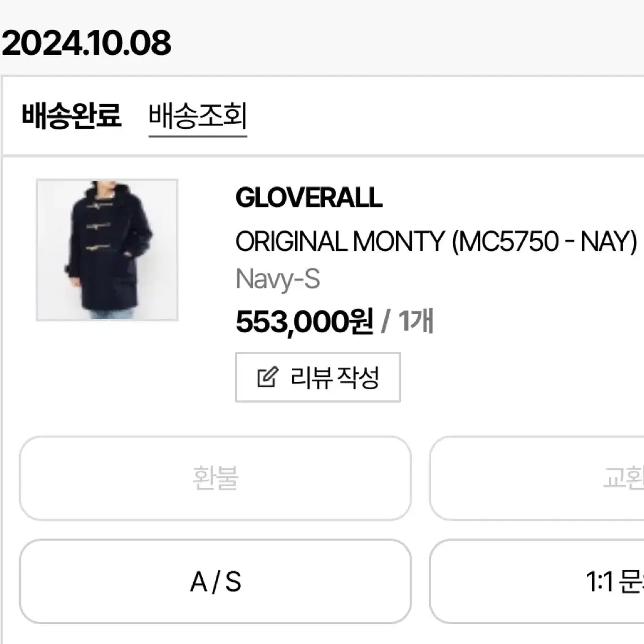
Task: Click the 1개 quantity text
Action: coord(416,321)
